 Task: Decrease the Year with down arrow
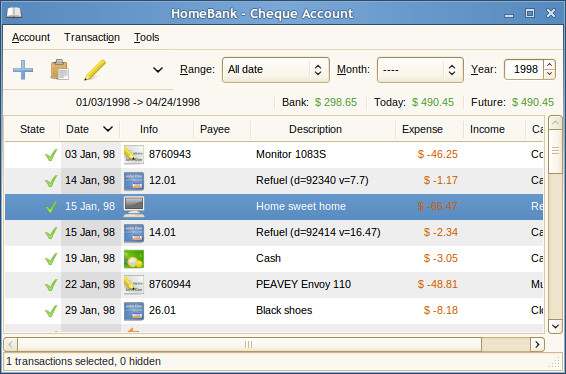[x=549, y=74]
